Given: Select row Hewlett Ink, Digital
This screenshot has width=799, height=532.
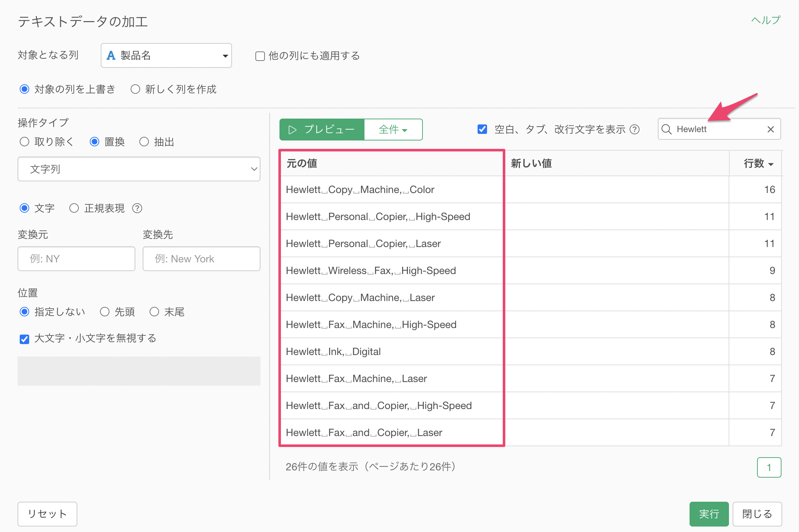Looking at the screenshot, I should click(x=531, y=352).
